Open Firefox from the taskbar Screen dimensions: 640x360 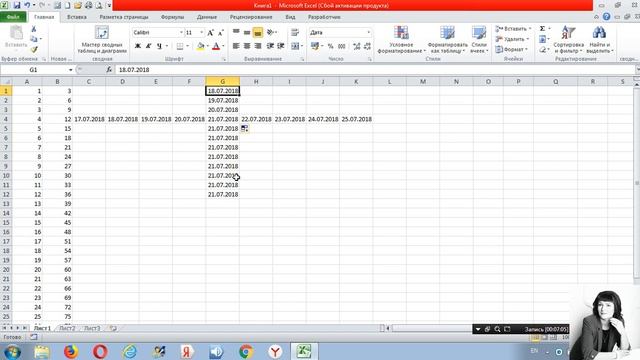pos(71,351)
